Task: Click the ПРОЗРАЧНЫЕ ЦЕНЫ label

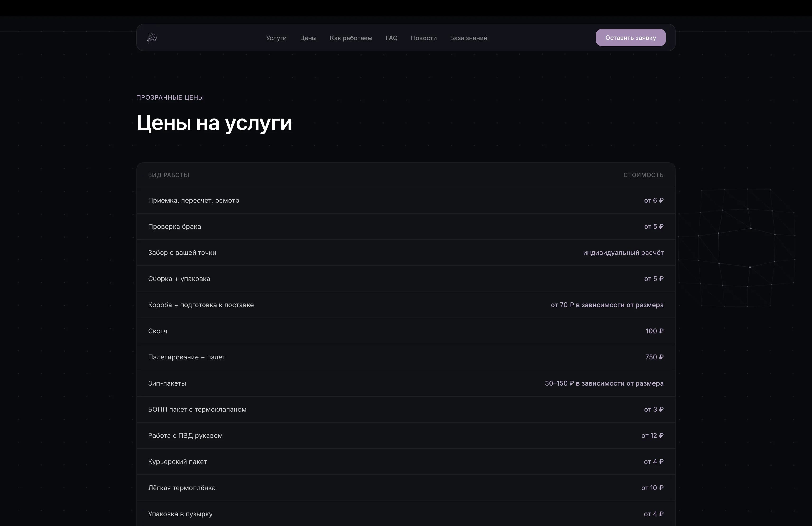Action: [170, 97]
